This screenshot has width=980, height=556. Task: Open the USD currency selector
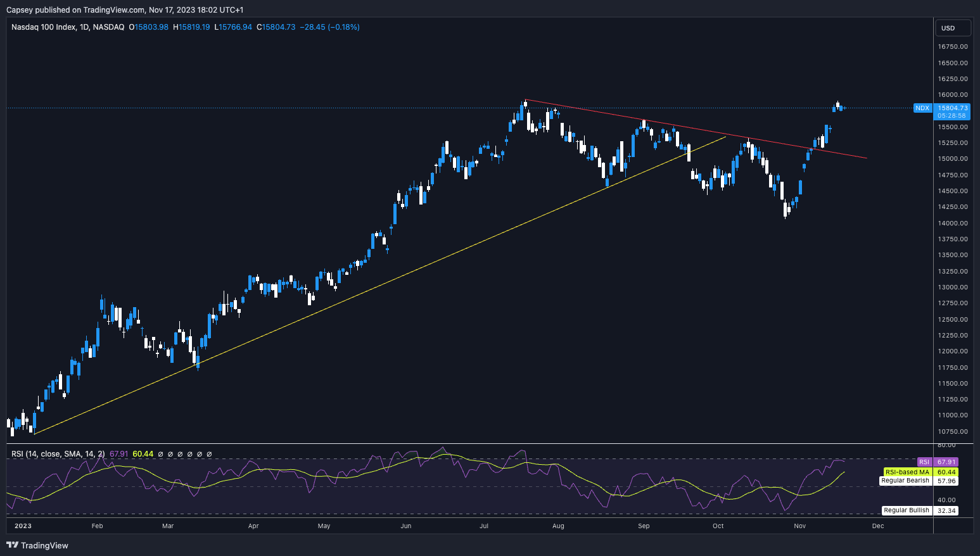coord(953,28)
